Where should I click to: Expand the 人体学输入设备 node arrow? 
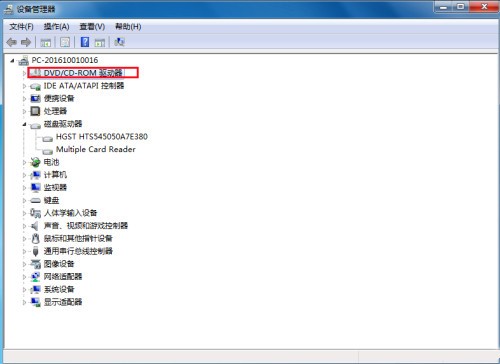[24, 213]
